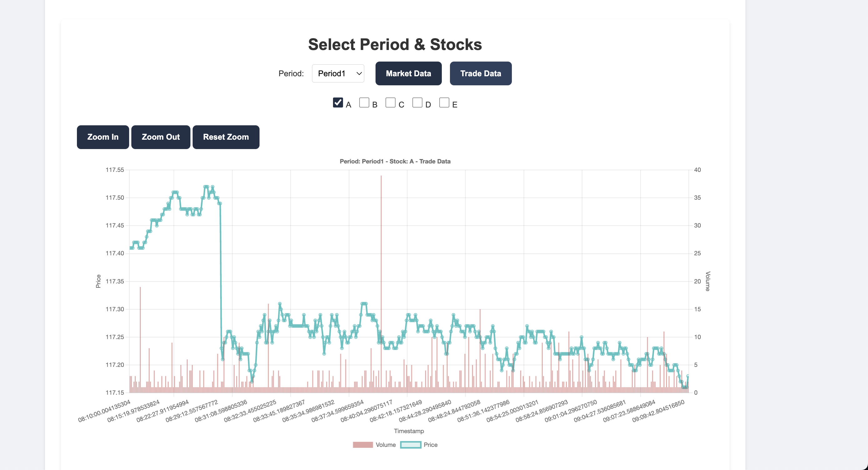Screen dimensions: 868x470
Task: Switch to Trade Data view
Action: tap(480, 73)
